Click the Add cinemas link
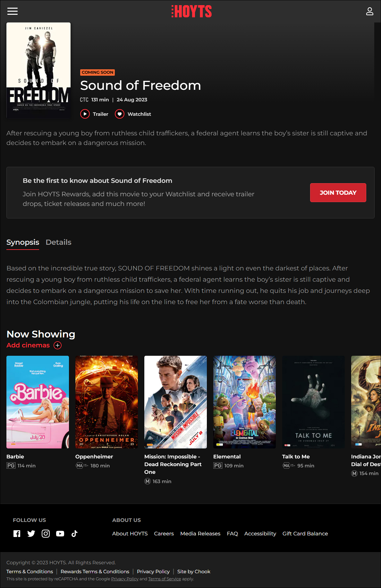Image resolution: width=381 pixels, height=588 pixels. coord(28,345)
